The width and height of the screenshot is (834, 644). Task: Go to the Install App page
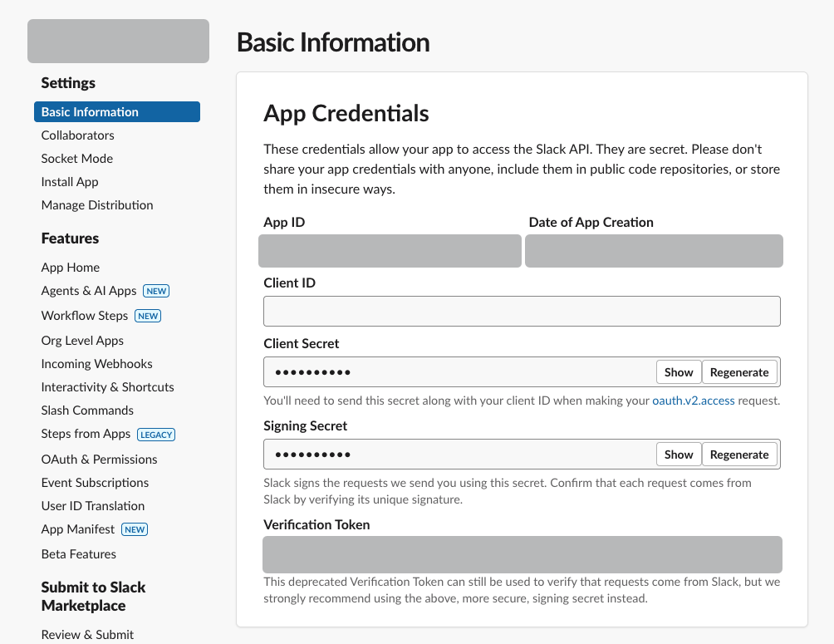(69, 181)
